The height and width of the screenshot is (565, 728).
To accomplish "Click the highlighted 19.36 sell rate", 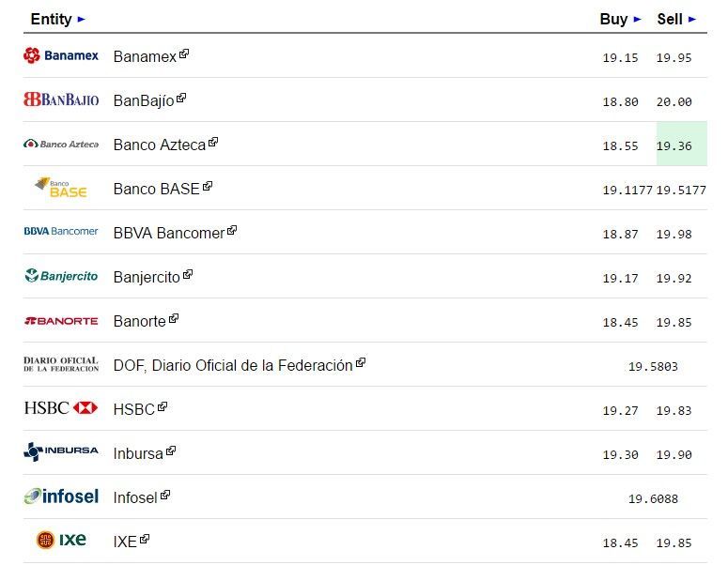I will 674,145.
